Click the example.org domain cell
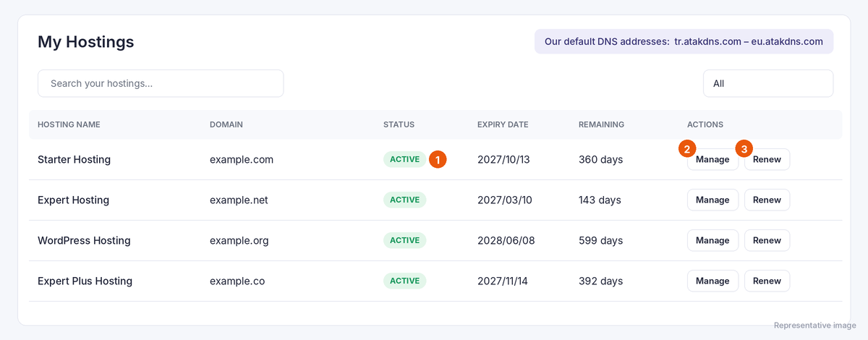This screenshot has height=340, width=868. [x=239, y=240]
